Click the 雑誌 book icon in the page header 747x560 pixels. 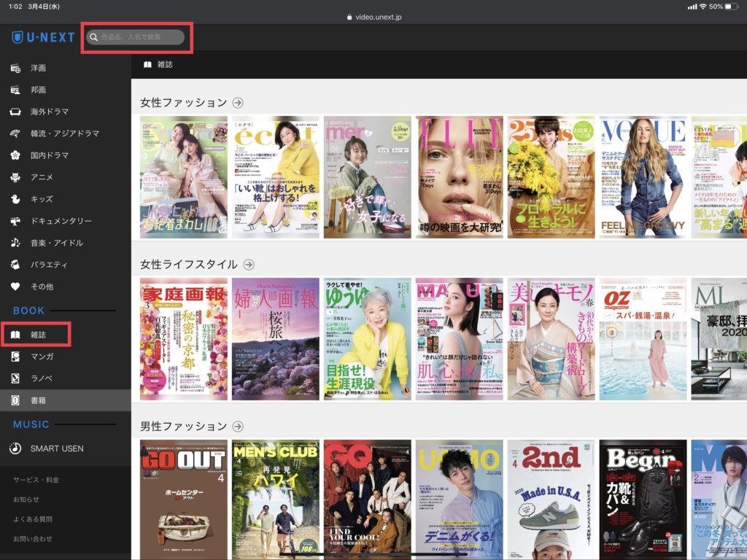pyautogui.click(x=147, y=65)
